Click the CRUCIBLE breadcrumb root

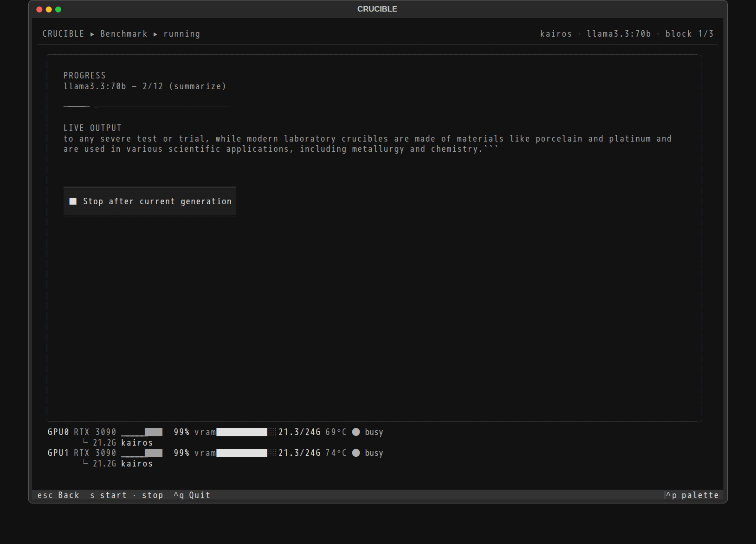(64, 34)
